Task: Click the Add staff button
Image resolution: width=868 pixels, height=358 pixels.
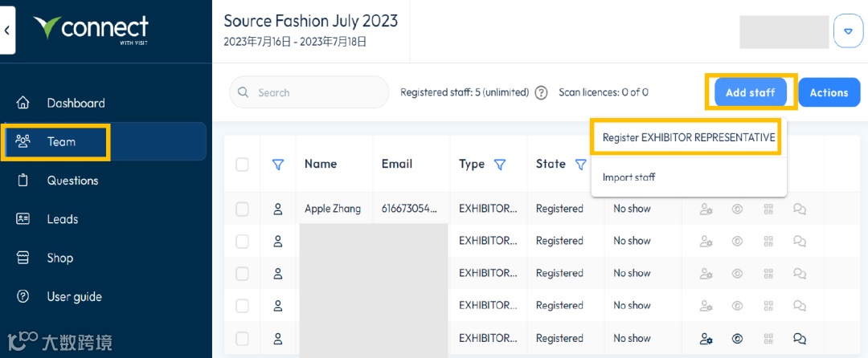Action: pyautogui.click(x=750, y=92)
